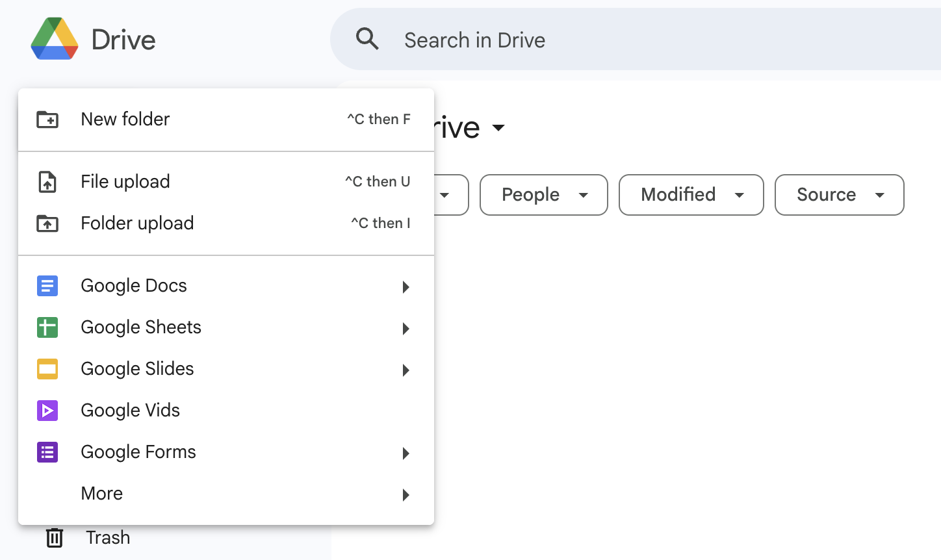Select the Google Docs icon

pos(47,286)
